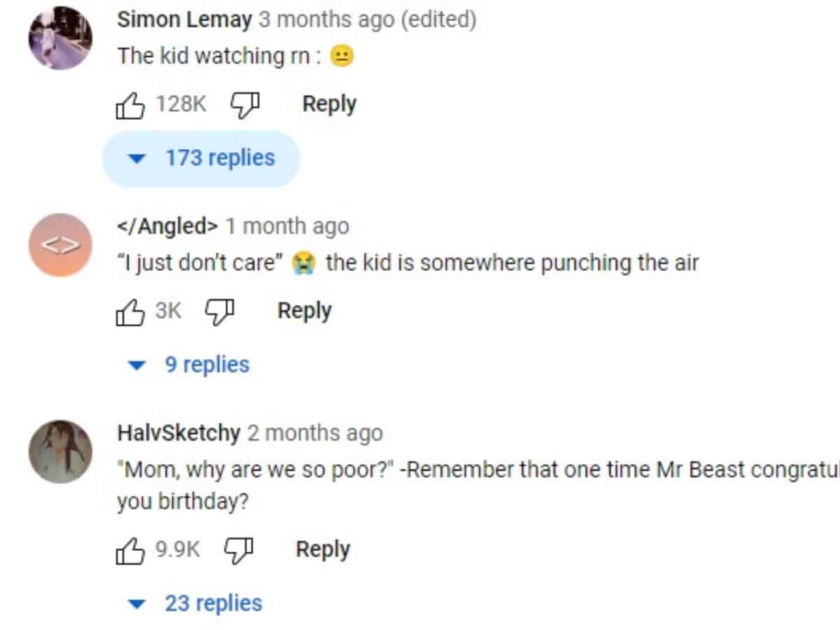Collapse the 173 replies thread
This screenshot has height=630, width=840.
pos(202,158)
